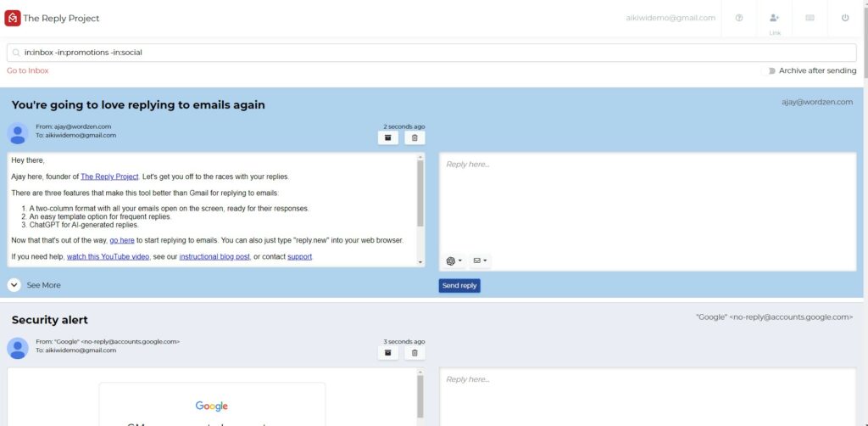Screen dimensions: 868x426
Task: Click the 'Security alert' subject heading
Action: point(50,320)
